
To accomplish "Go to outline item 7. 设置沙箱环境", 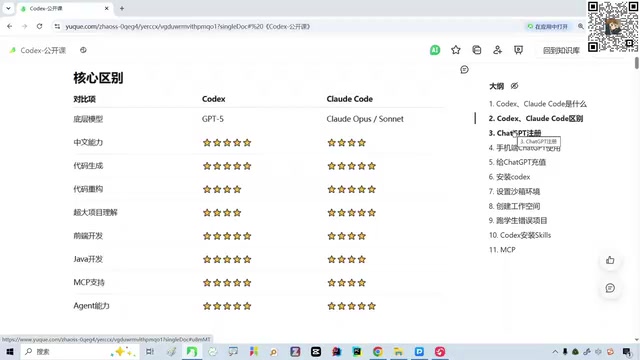I will 514,191.
